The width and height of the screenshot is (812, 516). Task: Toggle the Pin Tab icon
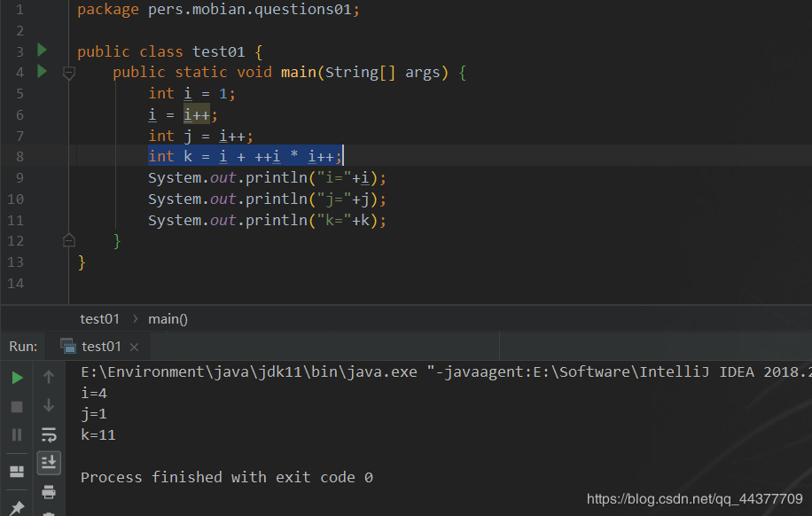pyautogui.click(x=17, y=507)
